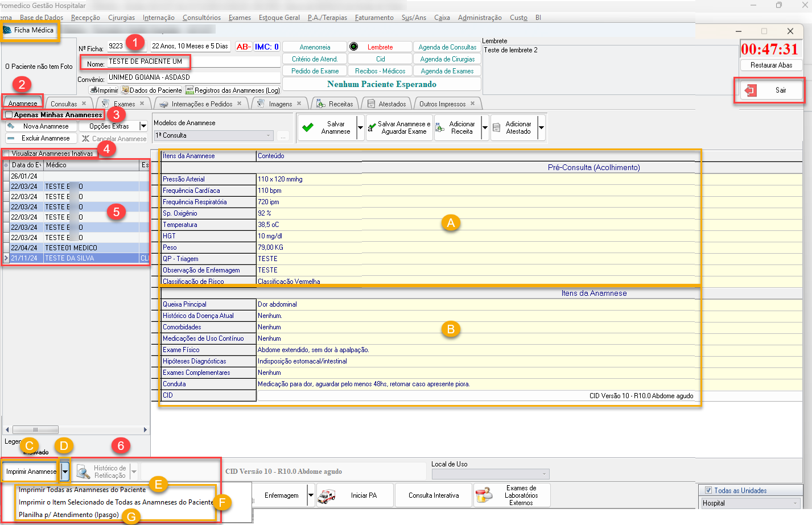Click Pedido de Exame
This screenshot has height=525, width=812.
pyautogui.click(x=315, y=71)
